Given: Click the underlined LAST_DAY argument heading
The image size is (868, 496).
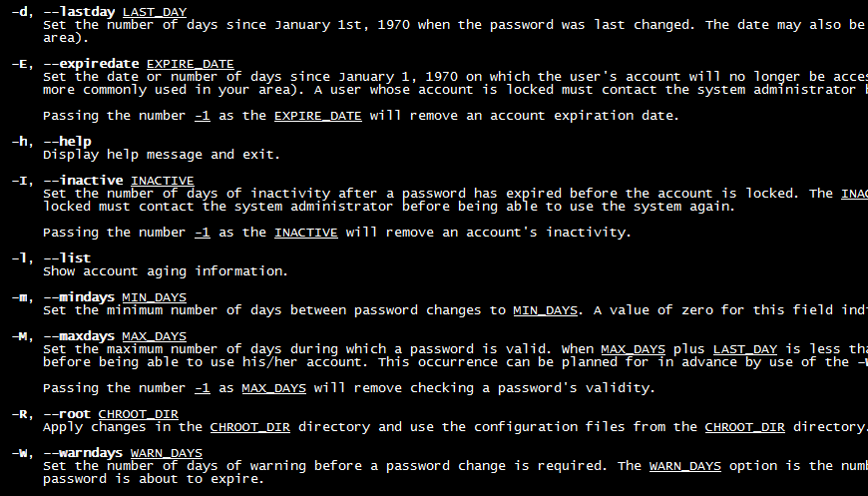Looking at the screenshot, I should (x=155, y=12).
